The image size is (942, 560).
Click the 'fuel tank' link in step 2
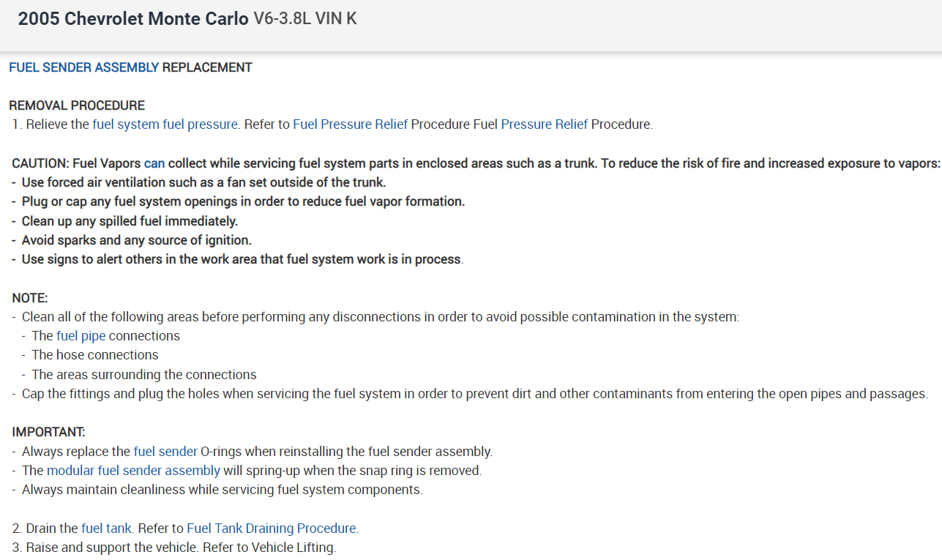pos(107,528)
